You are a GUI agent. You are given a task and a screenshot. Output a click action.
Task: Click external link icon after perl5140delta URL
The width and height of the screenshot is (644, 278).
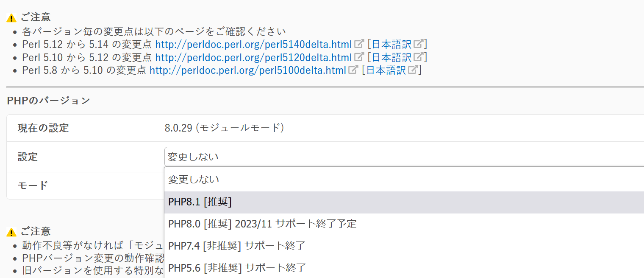[359, 44]
